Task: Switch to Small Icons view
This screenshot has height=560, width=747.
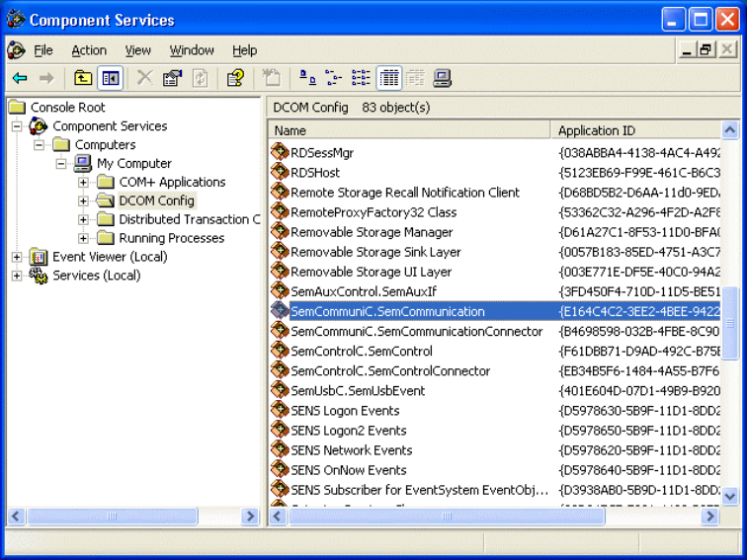Action: [x=334, y=78]
